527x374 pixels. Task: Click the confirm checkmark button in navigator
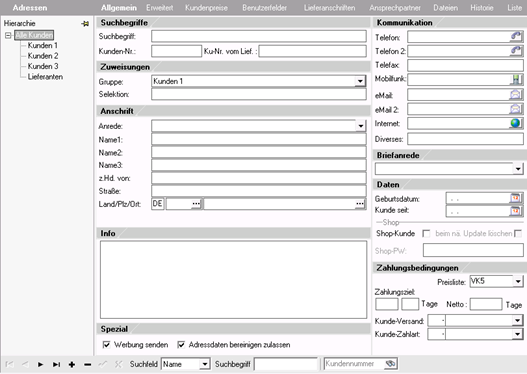pyautogui.click(x=103, y=364)
